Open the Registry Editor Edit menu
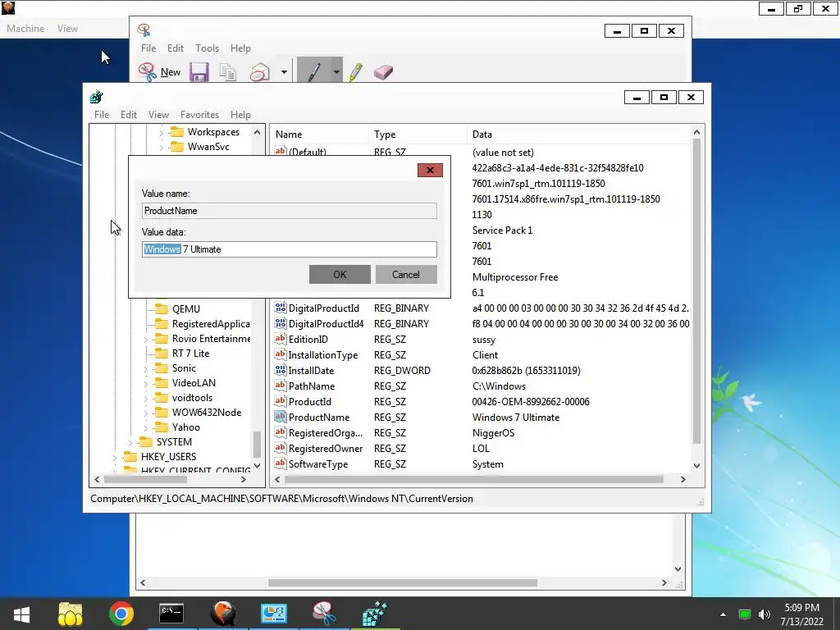Viewport: 840px width, 630px height. 129,115
